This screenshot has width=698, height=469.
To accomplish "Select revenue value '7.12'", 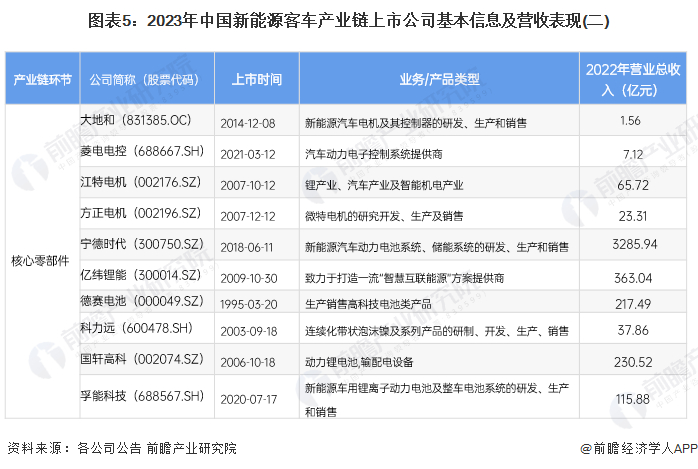I will 633,154.
